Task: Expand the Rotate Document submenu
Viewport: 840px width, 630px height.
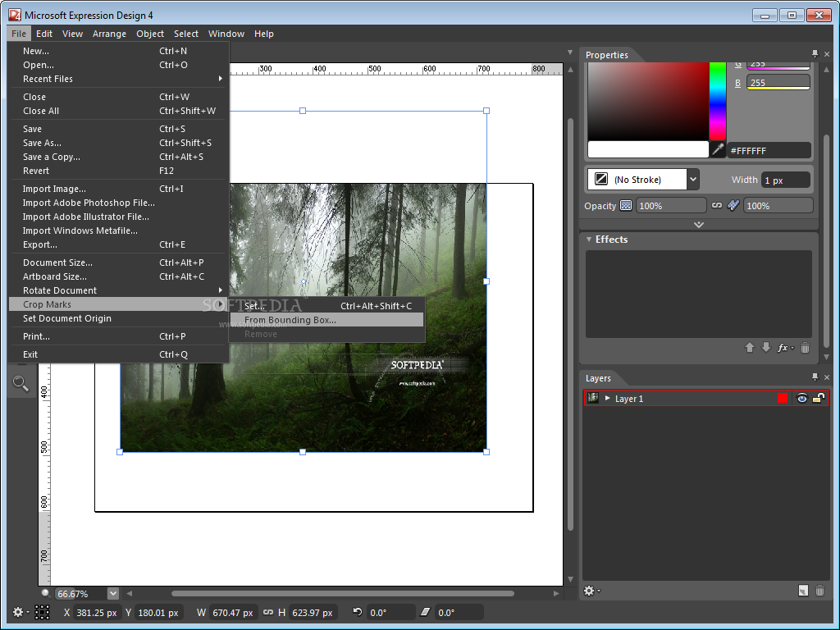Action: click(119, 290)
